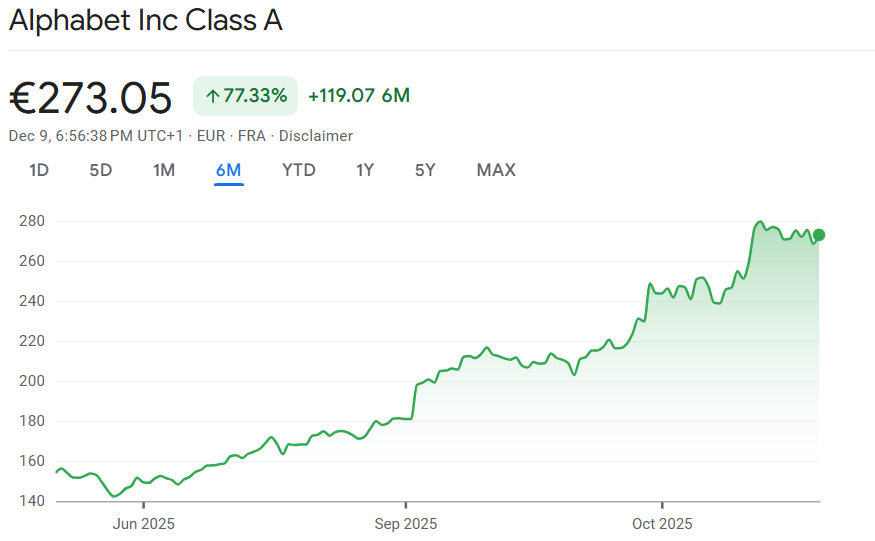Show the MAX price history

(x=496, y=170)
